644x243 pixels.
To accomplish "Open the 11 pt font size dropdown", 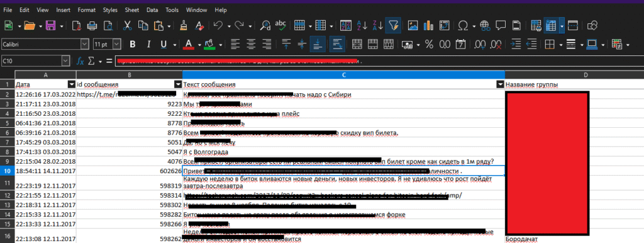I will tap(117, 44).
